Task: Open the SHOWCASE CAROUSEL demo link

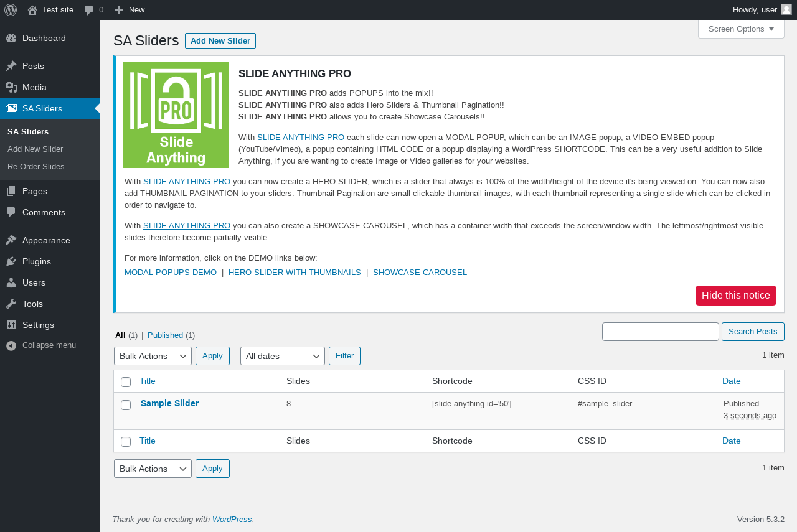Action: click(x=420, y=272)
